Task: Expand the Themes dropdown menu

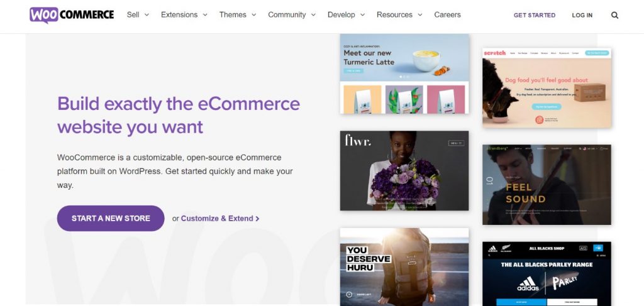Action: [x=237, y=15]
